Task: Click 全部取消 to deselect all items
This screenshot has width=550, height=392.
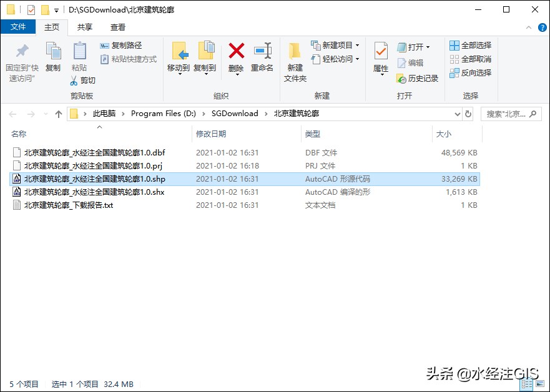Action: pos(470,59)
